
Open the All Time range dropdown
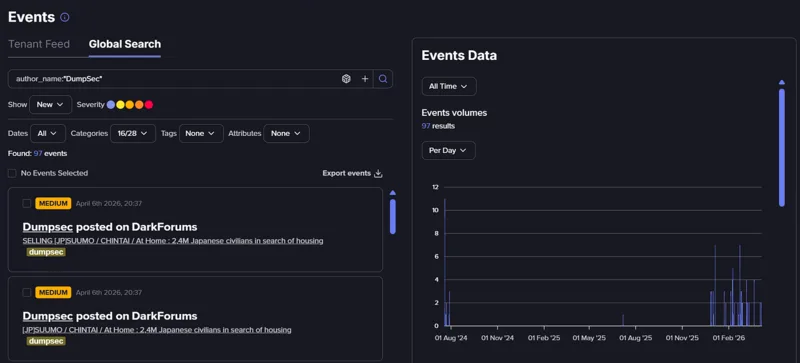coord(449,86)
